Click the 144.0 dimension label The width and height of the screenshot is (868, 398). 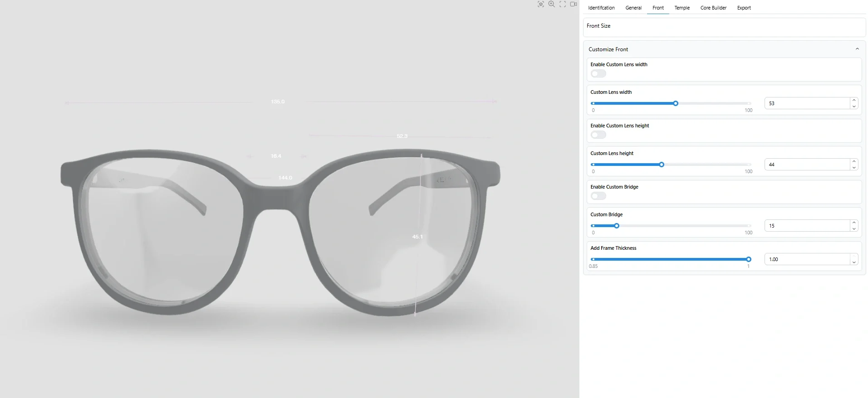pyautogui.click(x=285, y=178)
